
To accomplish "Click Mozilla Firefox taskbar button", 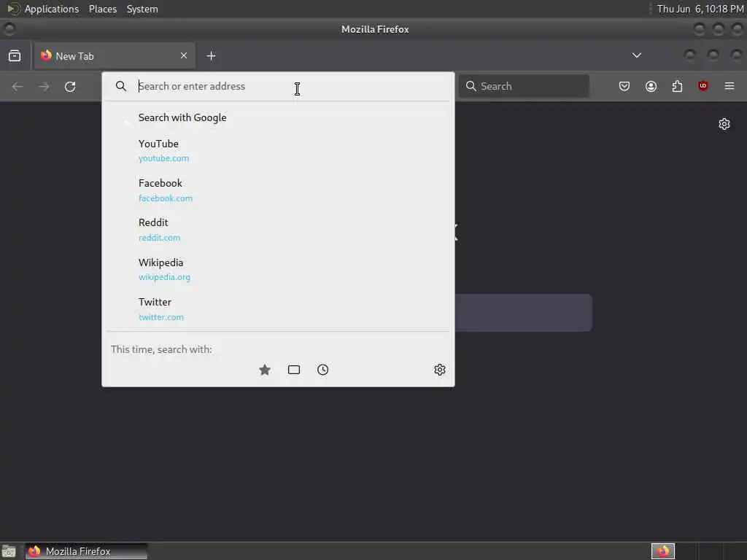I will point(86,551).
